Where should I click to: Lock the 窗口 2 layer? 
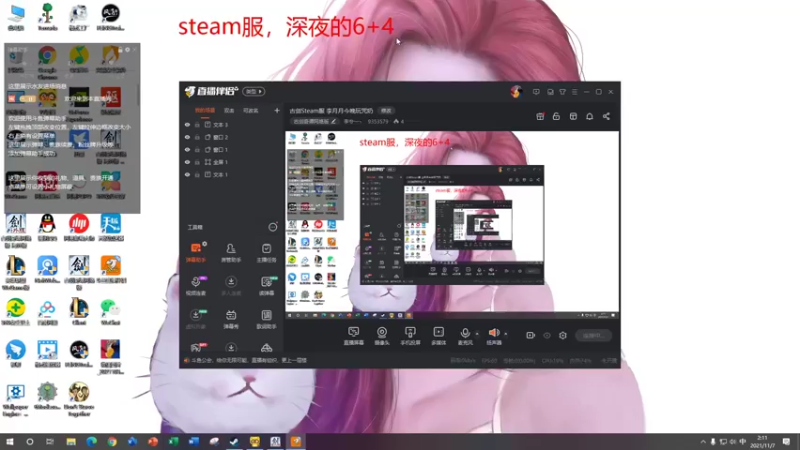click(197, 137)
